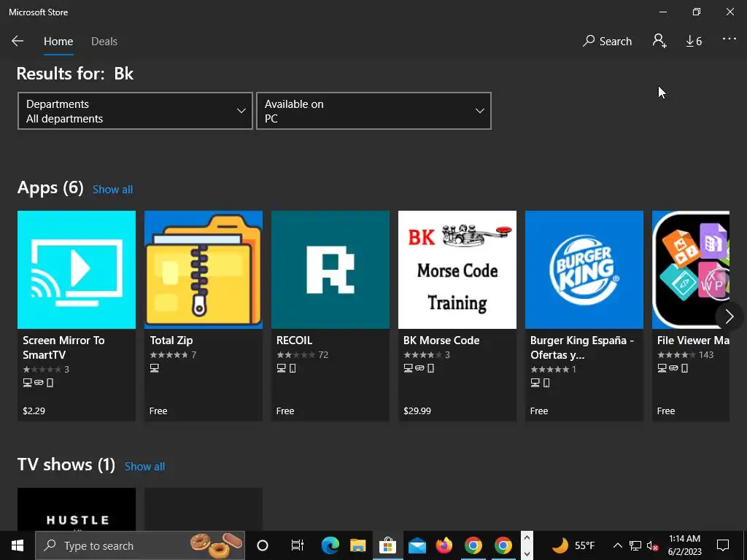The image size is (747, 560).
Task: Open the RECOIL app tile image
Action: (x=330, y=270)
